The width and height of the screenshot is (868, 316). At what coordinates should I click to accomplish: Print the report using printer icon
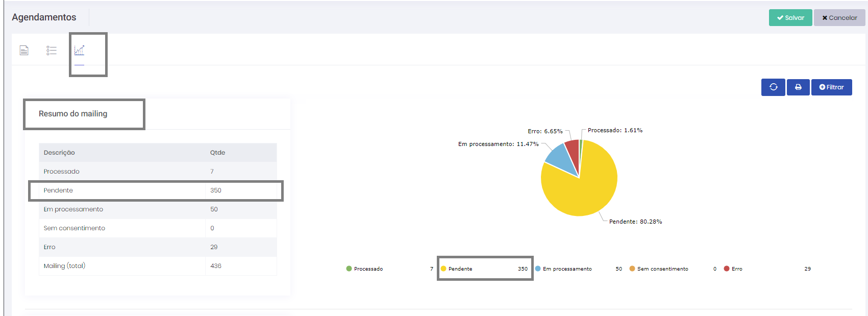798,87
